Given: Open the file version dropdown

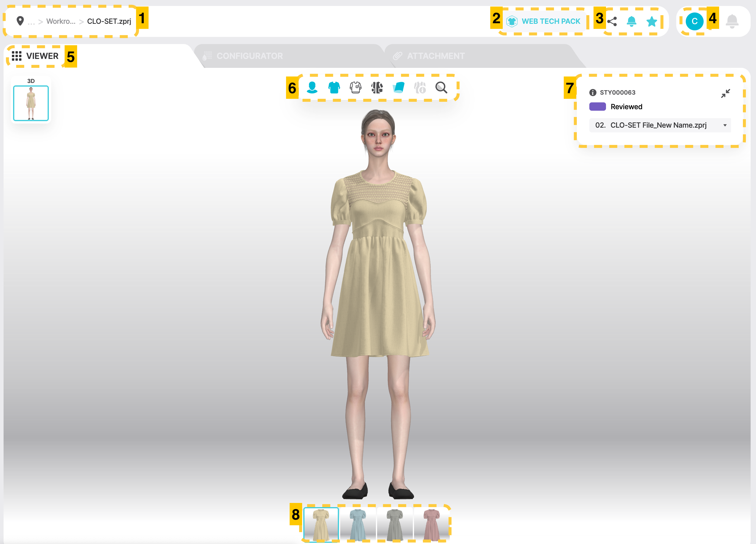Looking at the screenshot, I should (x=660, y=125).
